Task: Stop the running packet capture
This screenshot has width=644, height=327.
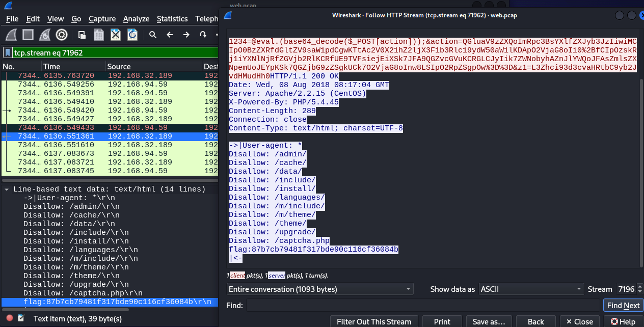Action: click(x=28, y=35)
